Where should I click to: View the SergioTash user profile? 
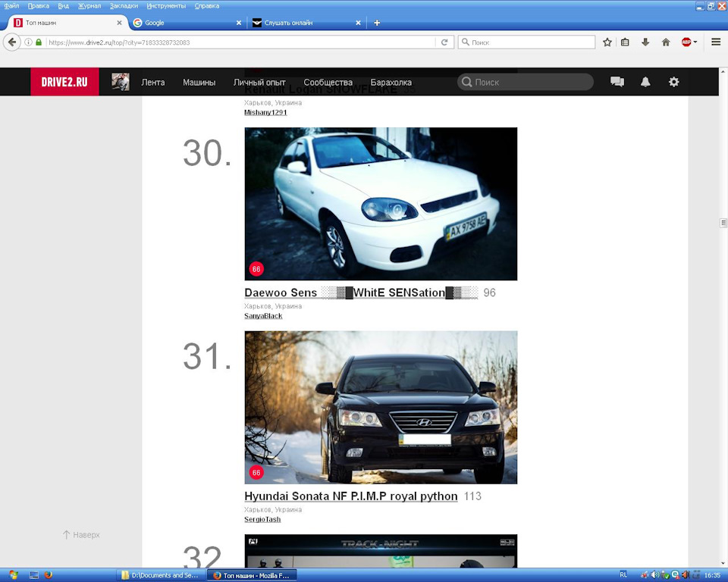(x=262, y=519)
